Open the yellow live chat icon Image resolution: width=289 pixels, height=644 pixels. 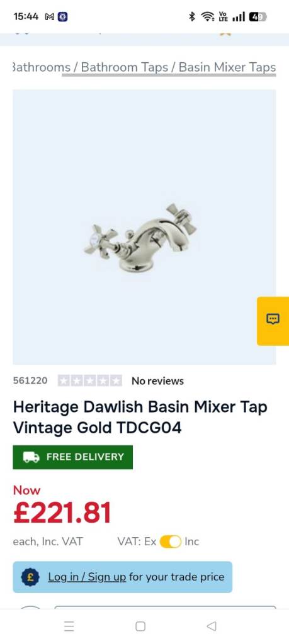tap(273, 320)
